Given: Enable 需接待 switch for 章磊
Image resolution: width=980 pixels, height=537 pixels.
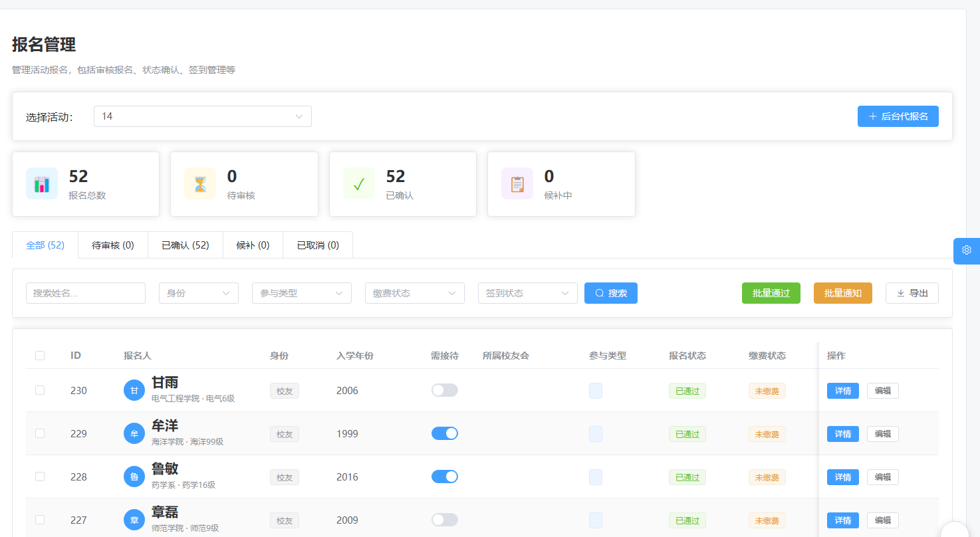Looking at the screenshot, I should point(445,520).
